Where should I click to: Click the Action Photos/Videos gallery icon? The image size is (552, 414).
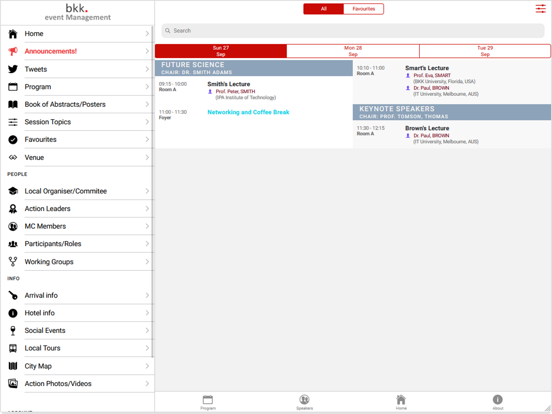(x=13, y=383)
